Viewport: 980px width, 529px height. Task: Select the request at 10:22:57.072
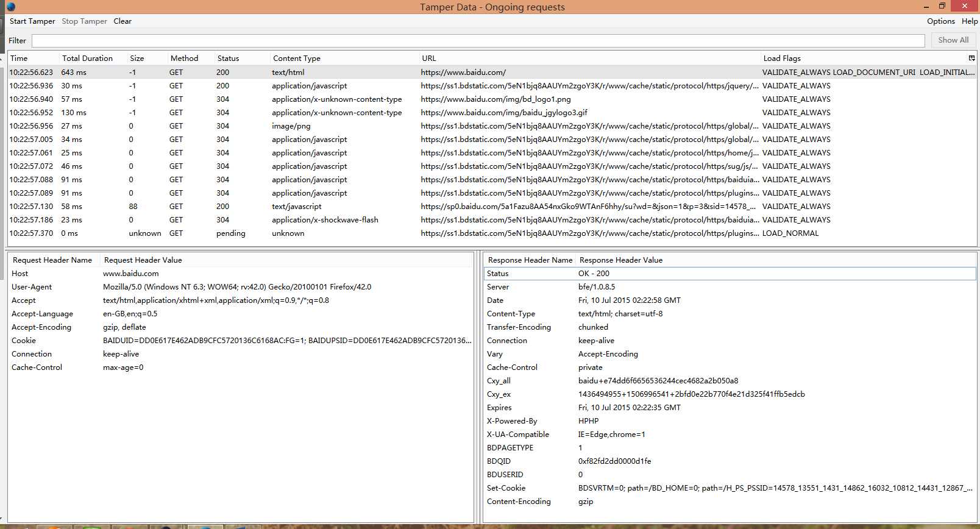(x=492, y=166)
